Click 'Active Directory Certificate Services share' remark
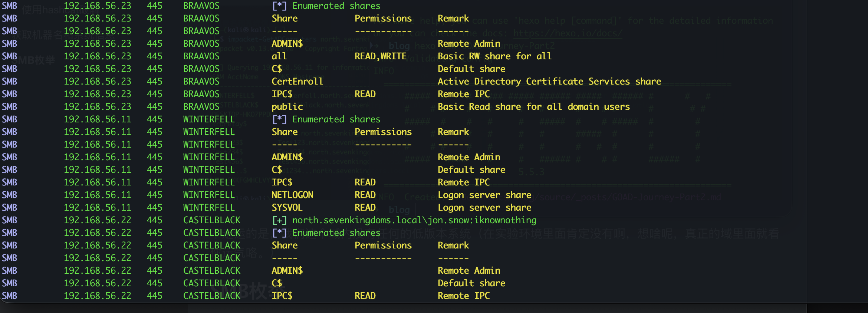The height and width of the screenshot is (313, 868). point(549,82)
